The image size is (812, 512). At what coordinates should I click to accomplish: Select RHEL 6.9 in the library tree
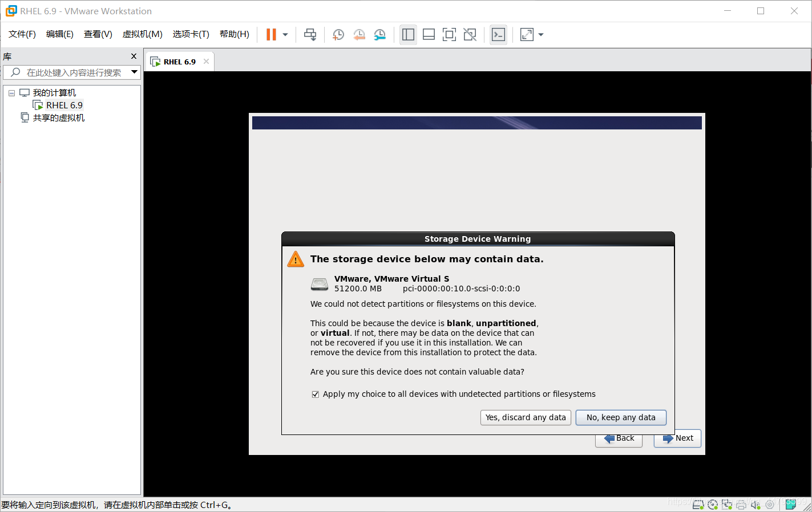64,105
